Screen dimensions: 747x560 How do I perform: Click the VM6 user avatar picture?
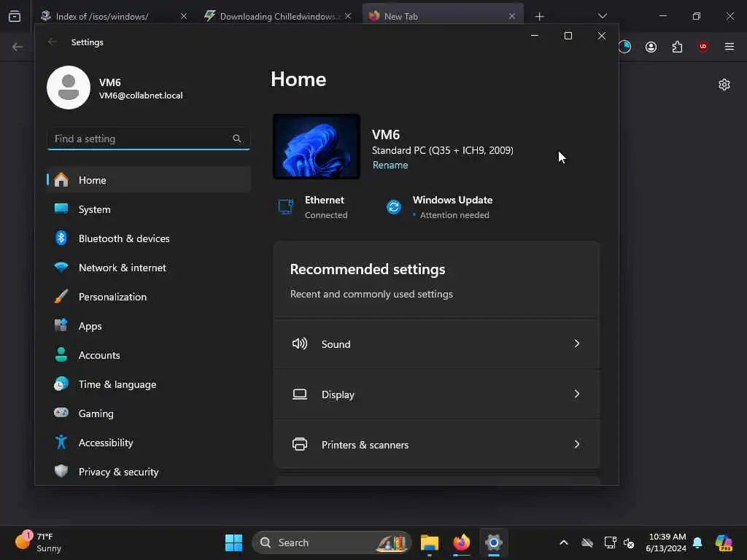[x=69, y=87]
